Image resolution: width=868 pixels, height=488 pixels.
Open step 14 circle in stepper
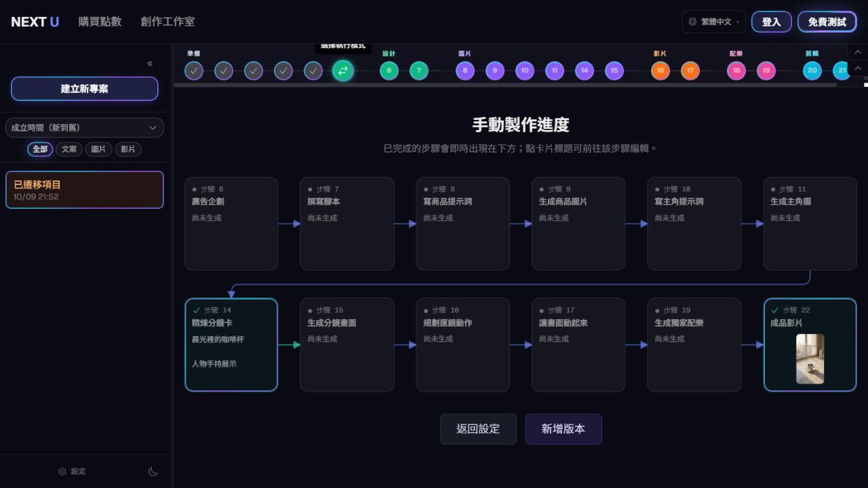585,70
